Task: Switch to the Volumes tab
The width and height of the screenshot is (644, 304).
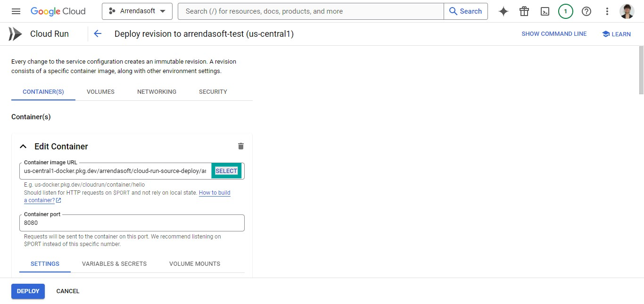Action: pyautogui.click(x=100, y=92)
